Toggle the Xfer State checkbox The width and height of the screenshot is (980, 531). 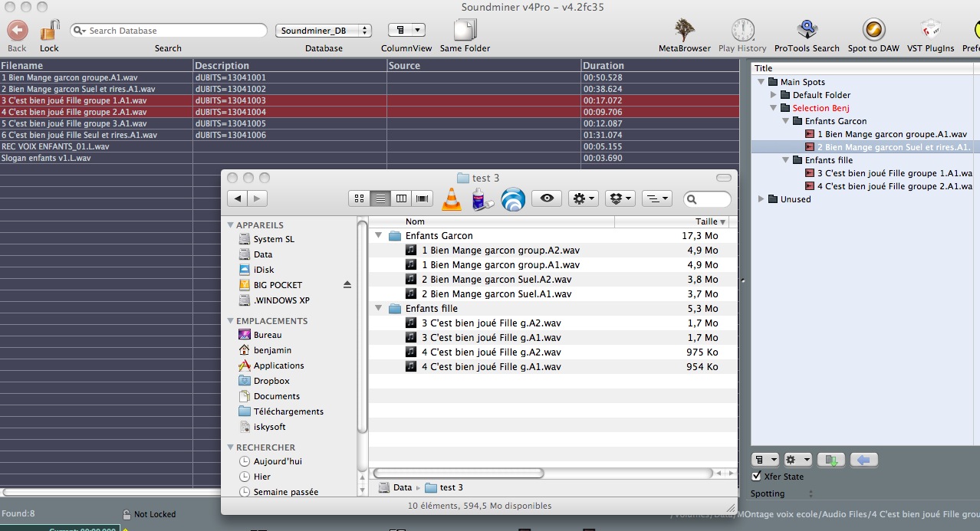[x=757, y=477]
